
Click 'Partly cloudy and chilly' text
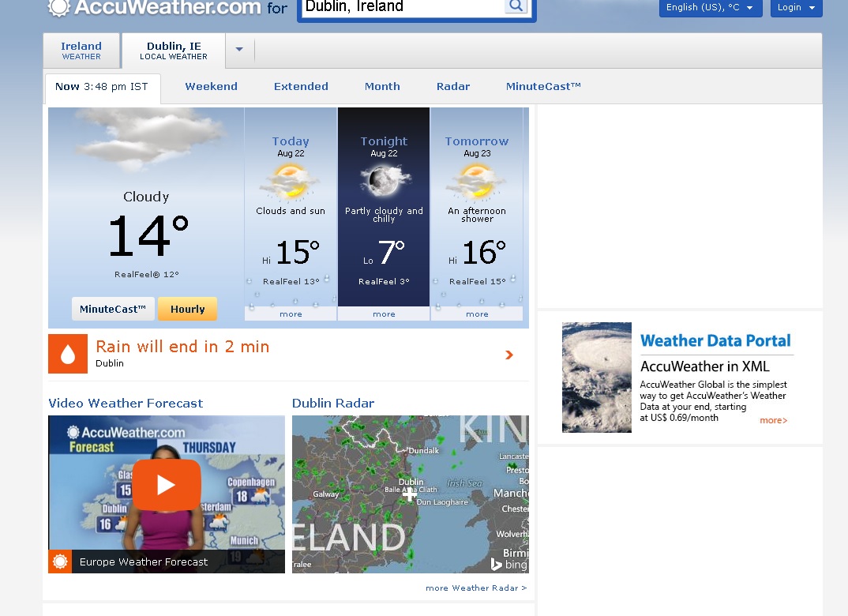(x=384, y=215)
